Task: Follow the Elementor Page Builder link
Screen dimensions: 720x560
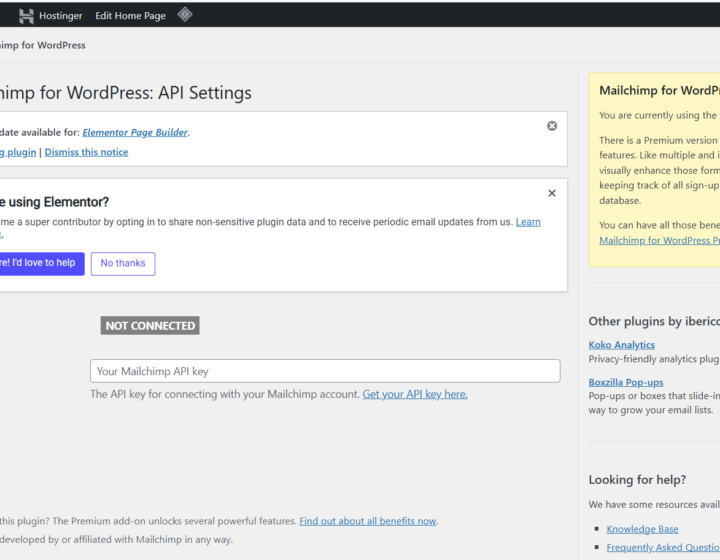Action: click(134, 132)
